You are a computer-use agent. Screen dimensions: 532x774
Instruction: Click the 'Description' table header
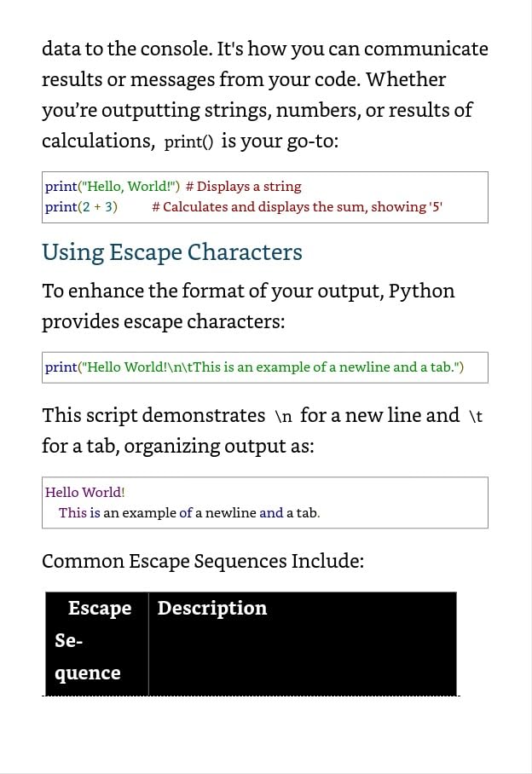click(x=212, y=608)
